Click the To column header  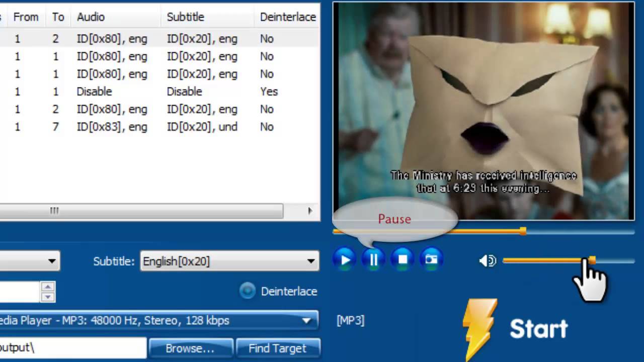tap(58, 17)
